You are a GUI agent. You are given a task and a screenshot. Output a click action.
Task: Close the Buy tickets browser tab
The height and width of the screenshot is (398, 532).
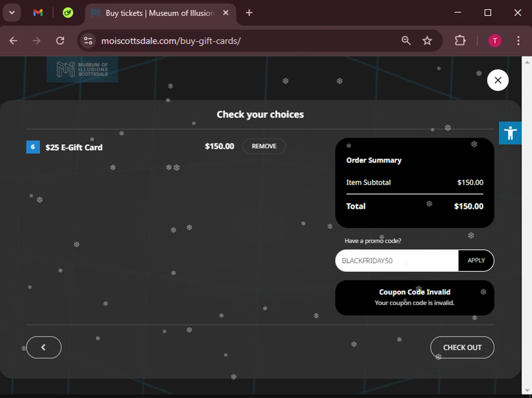[x=226, y=13]
